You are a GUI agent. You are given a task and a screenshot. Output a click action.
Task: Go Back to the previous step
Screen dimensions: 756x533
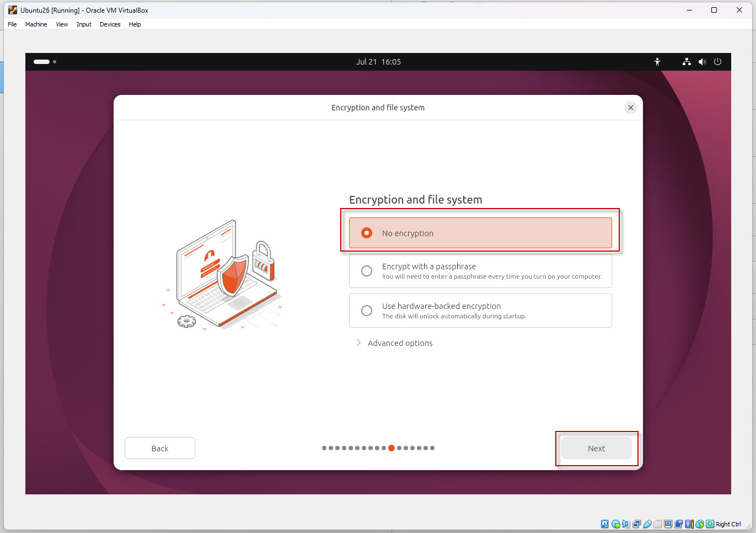(x=160, y=449)
